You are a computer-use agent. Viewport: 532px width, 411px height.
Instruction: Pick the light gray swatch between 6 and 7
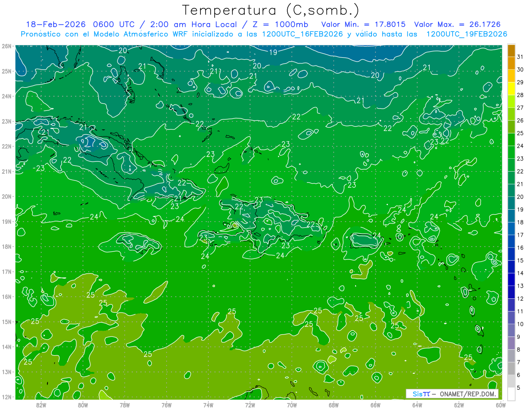point(511,368)
